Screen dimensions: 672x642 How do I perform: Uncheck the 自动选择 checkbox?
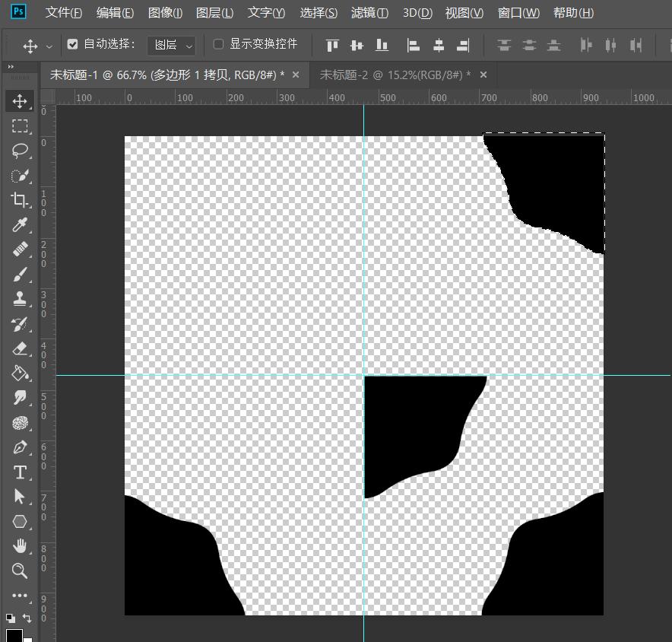click(72, 44)
